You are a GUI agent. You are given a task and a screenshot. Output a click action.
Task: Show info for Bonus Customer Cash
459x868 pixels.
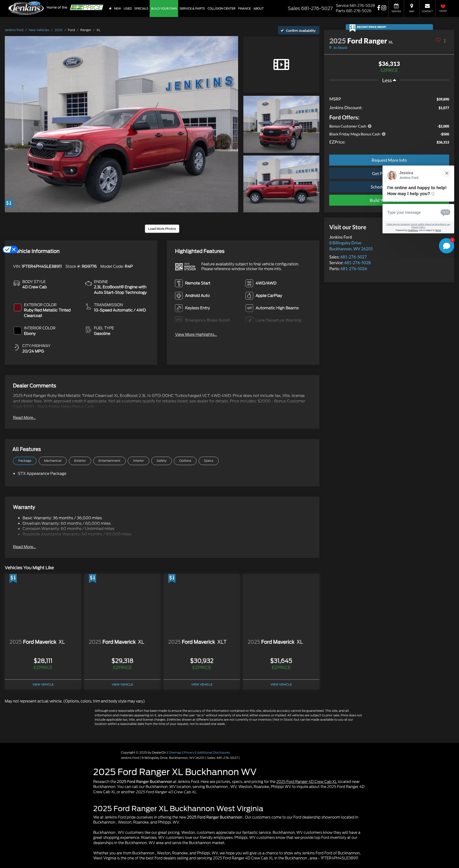(x=370, y=126)
